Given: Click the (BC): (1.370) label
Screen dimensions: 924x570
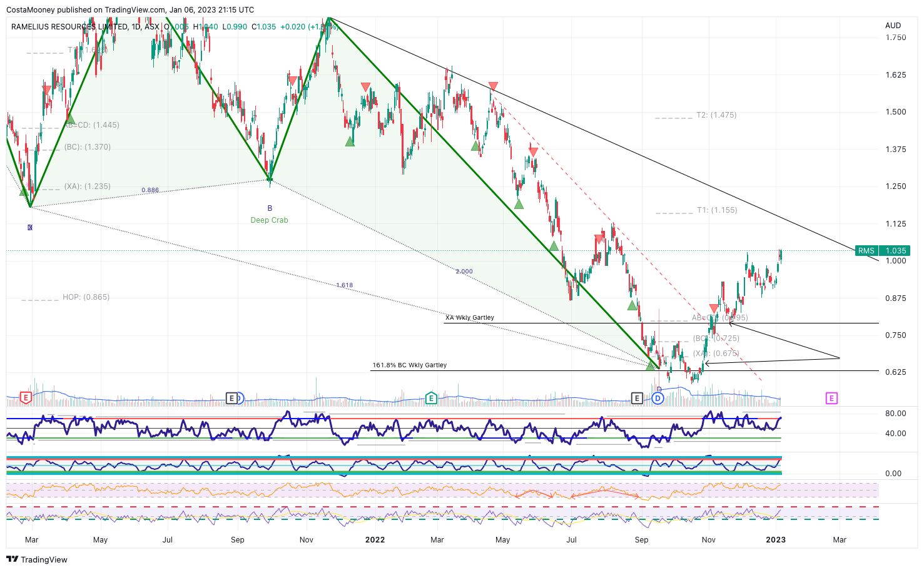Looking at the screenshot, I should [88, 147].
